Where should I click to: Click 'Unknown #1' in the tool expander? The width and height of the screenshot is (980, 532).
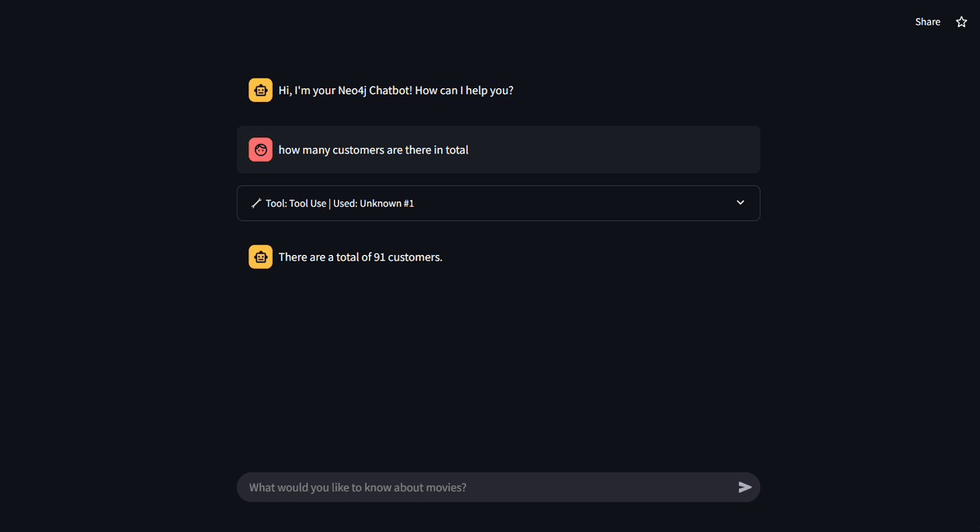coord(386,203)
